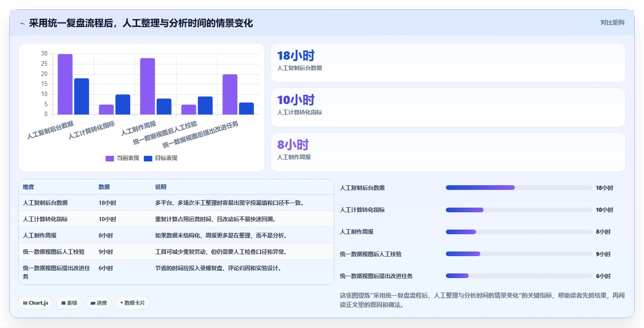Select the 统一数据视图后人工校验 table row name

(x=54, y=252)
